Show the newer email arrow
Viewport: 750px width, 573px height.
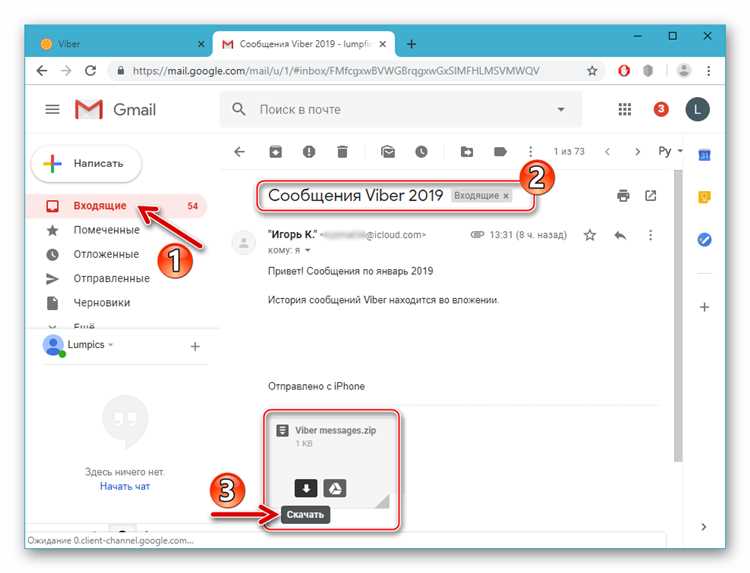pos(607,152)
